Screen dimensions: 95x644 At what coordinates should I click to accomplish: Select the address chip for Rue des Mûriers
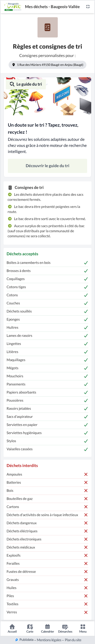47,65
